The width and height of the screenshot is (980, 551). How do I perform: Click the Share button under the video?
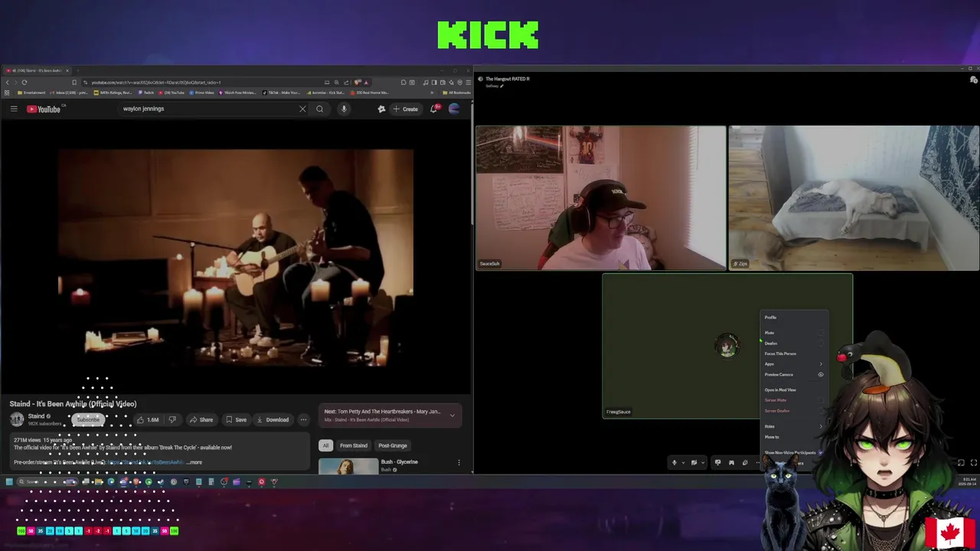click(201, 419)
